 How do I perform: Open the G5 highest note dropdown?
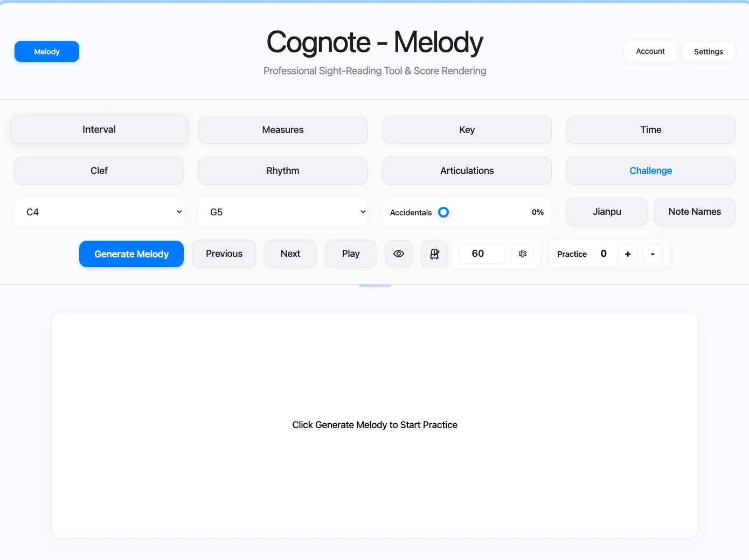point(283,212)
